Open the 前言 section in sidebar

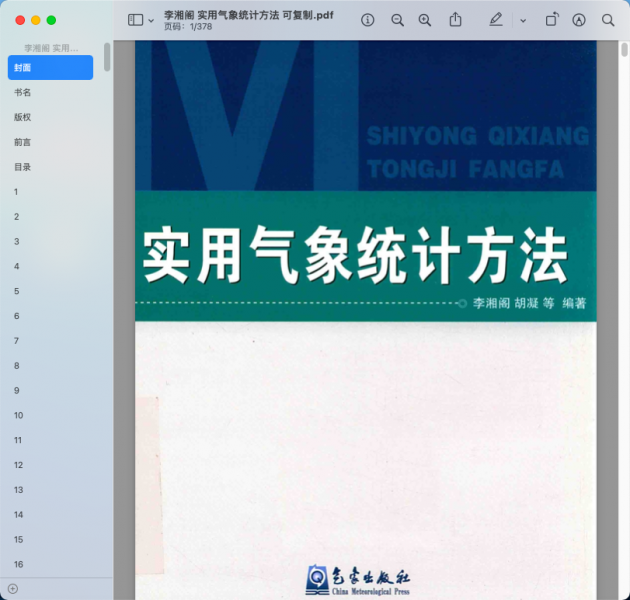point(22,142)
